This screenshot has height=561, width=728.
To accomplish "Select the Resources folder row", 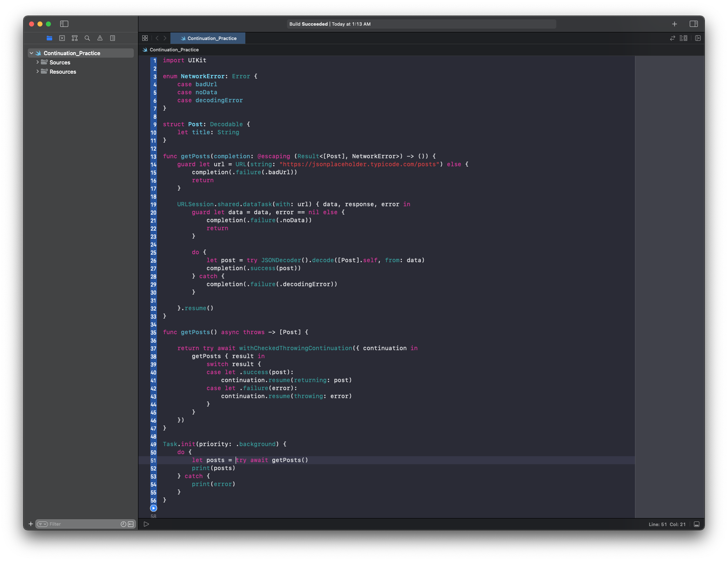I will (x=81, y=72).
